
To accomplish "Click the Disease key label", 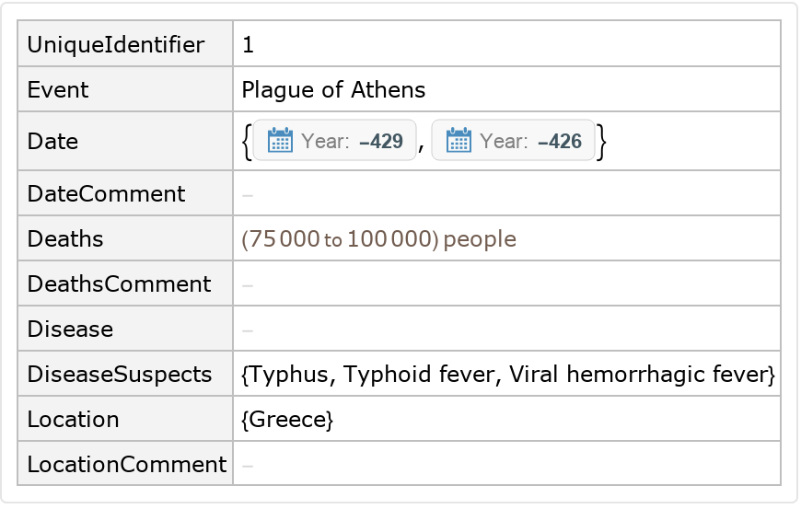I will tap(70, 330).
